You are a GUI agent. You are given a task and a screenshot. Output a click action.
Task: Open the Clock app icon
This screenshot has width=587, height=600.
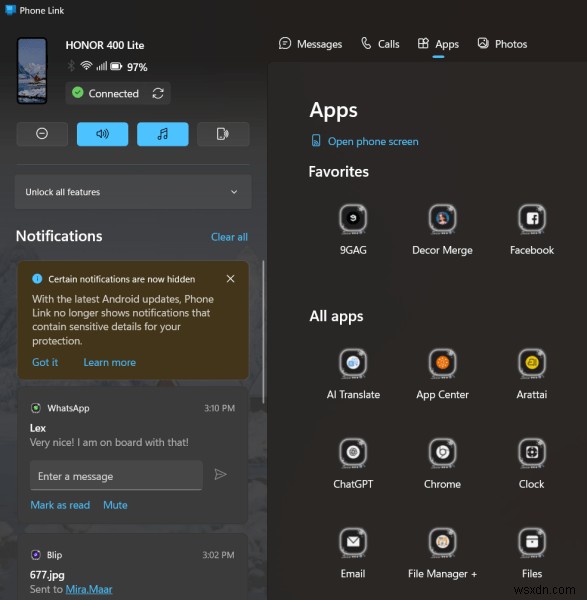532,453
